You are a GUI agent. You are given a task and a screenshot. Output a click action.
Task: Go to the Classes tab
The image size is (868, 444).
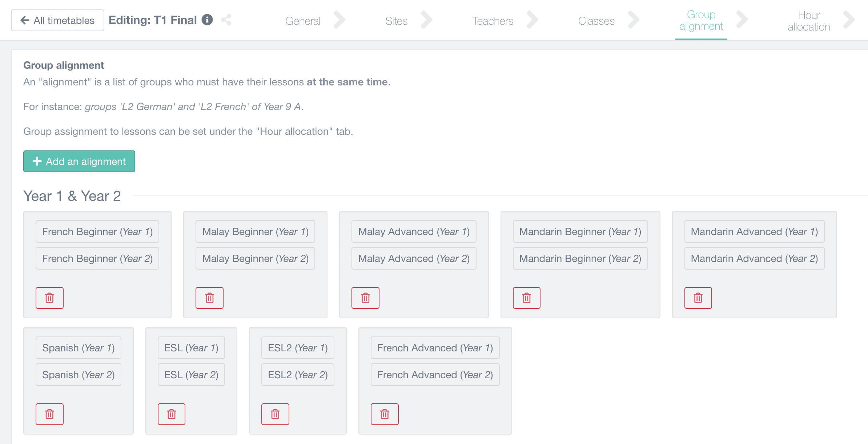[x=596, y=21]
